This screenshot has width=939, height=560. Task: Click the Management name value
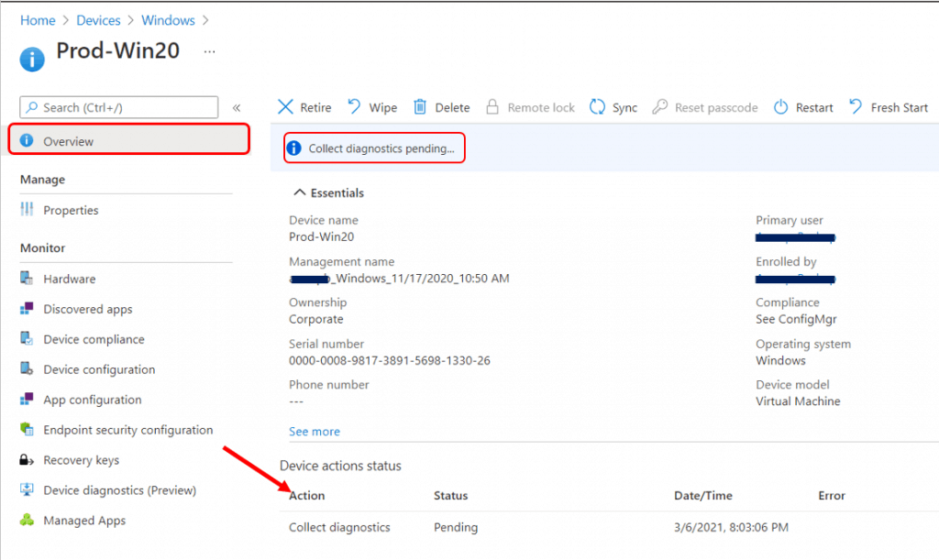tap(399, 279)
